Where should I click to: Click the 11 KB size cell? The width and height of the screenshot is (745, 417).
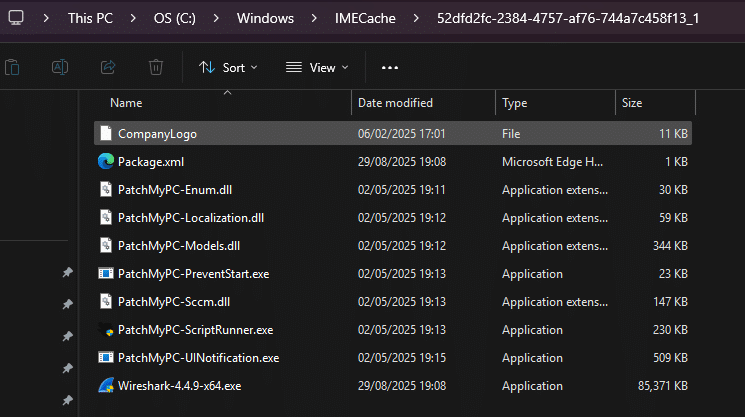(x=673, y=134)
